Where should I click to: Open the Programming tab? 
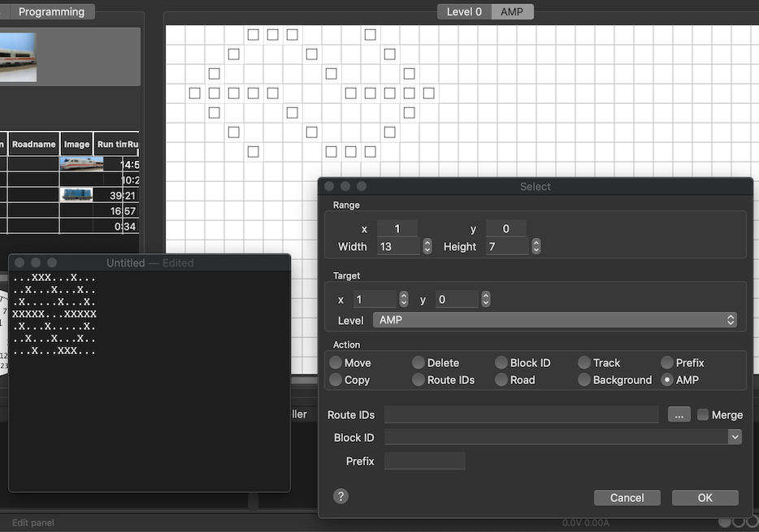(x=51, y=12)
